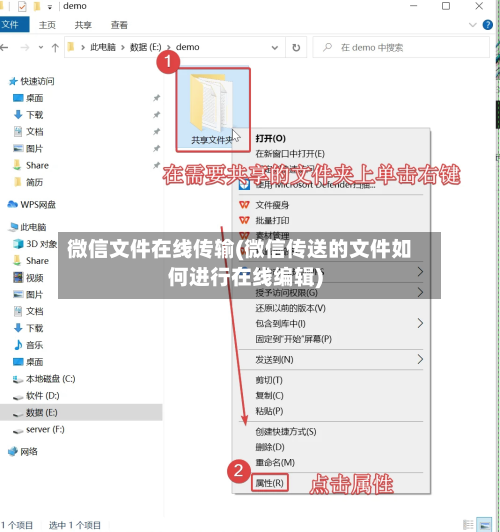The height and width of the screenshot is (532, 500).
Task: Expand 包含到库中(I) submenu arrow
Action: coord(420,323)
